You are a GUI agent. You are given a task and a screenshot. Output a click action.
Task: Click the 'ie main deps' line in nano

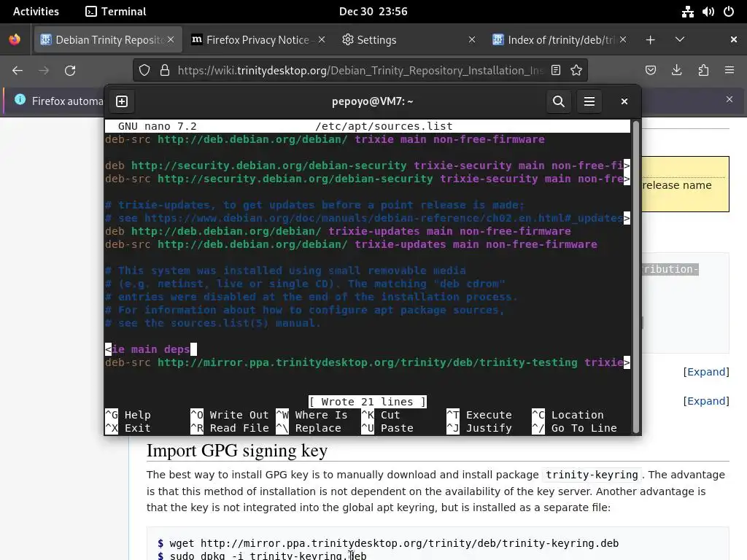[x=150, y=349]
